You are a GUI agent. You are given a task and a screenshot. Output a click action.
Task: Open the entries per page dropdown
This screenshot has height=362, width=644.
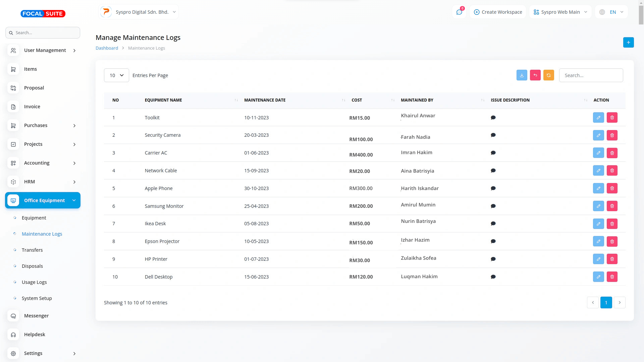tap(116, 75)
